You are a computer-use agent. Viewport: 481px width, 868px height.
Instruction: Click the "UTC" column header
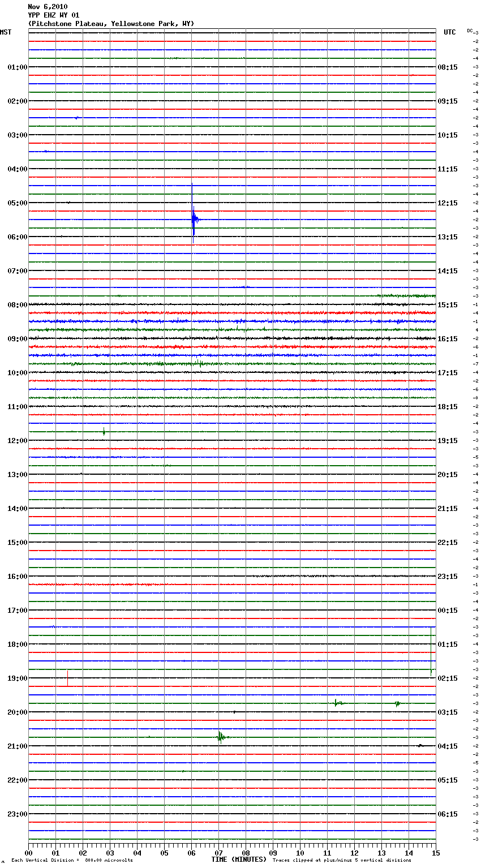[450, 32]
